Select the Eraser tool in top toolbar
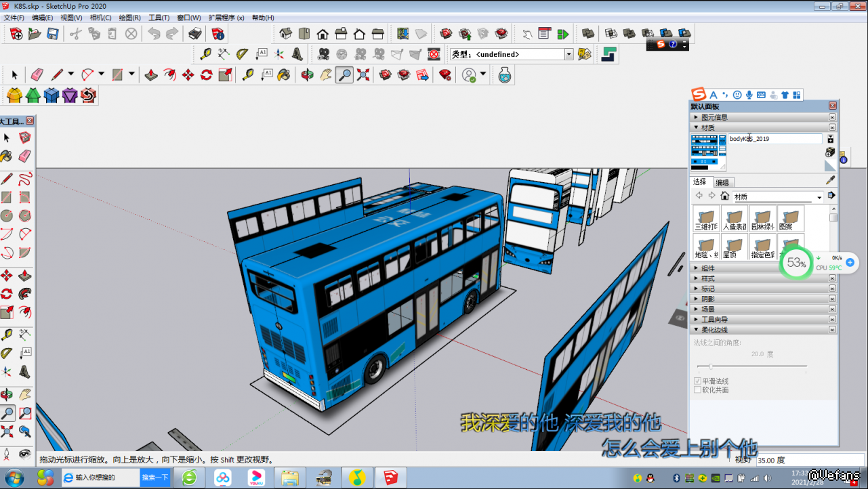 pyautogui.click(x=37, y=75)
